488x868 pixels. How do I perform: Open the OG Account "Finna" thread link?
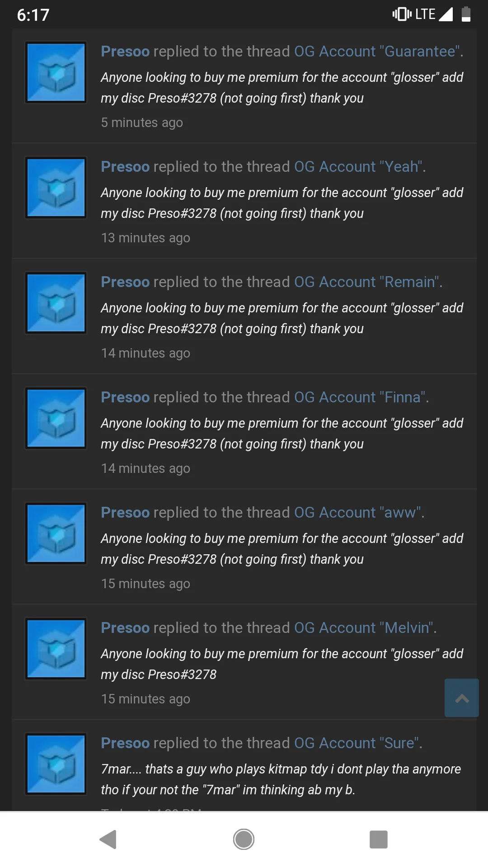[x=360, y=397]
